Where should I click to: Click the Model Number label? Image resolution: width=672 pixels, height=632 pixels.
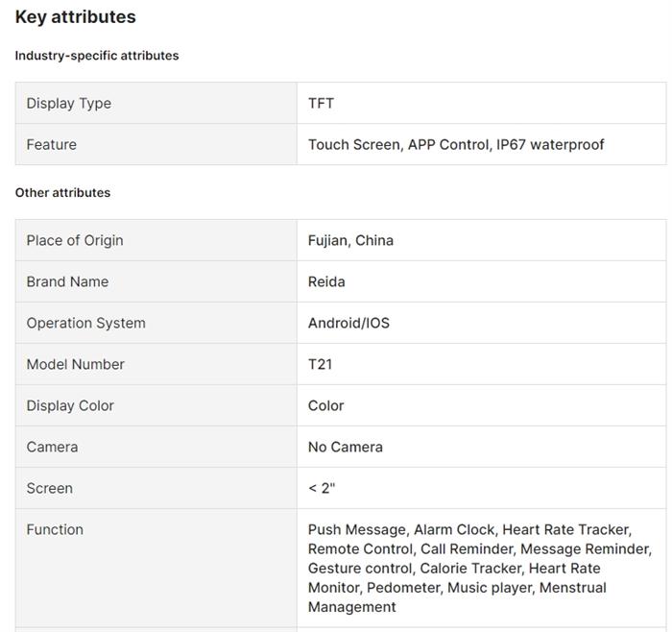[x=76, y=365]
